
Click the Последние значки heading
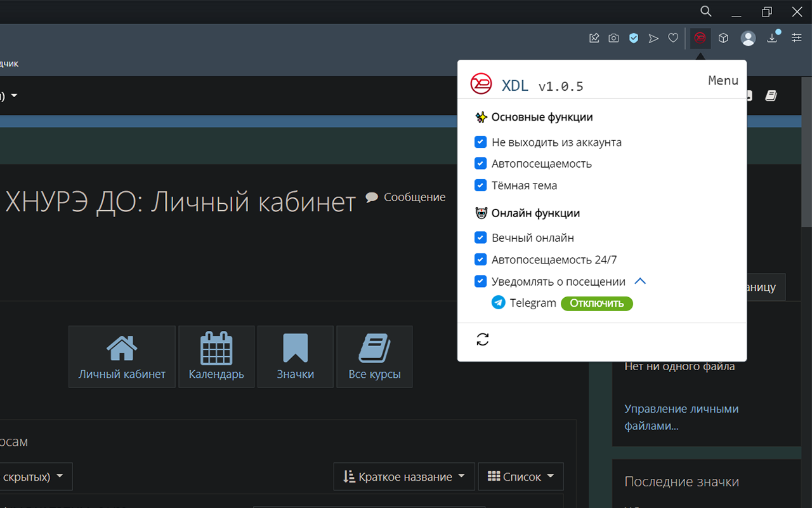[681, 481]
